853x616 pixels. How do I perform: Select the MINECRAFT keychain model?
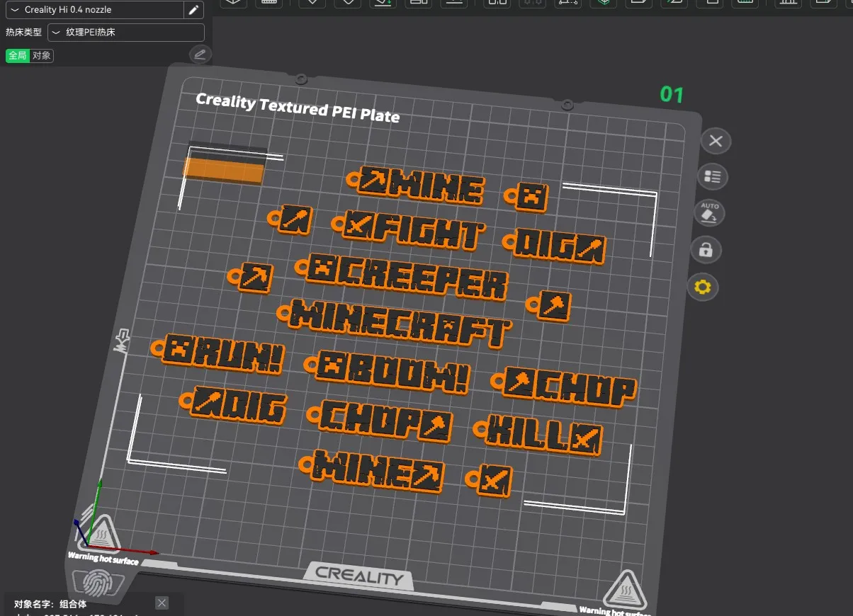[393, 324]
